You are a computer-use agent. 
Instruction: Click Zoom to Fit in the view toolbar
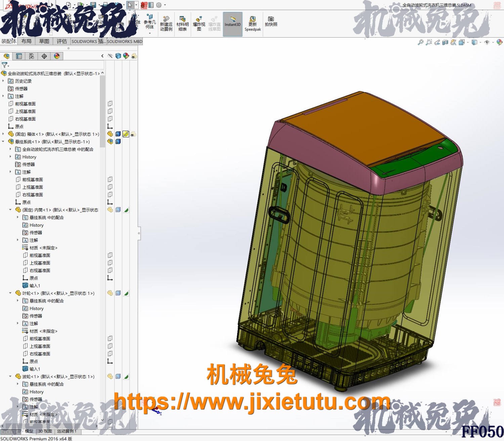(420, 42)
